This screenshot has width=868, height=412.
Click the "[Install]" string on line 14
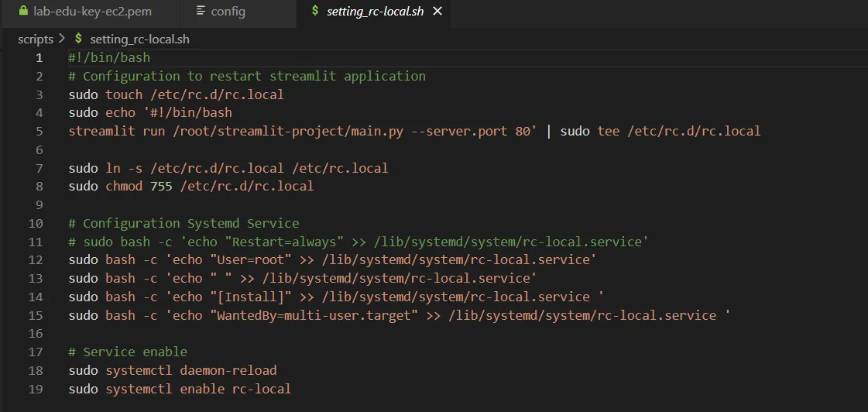click(x=251, y=297)
